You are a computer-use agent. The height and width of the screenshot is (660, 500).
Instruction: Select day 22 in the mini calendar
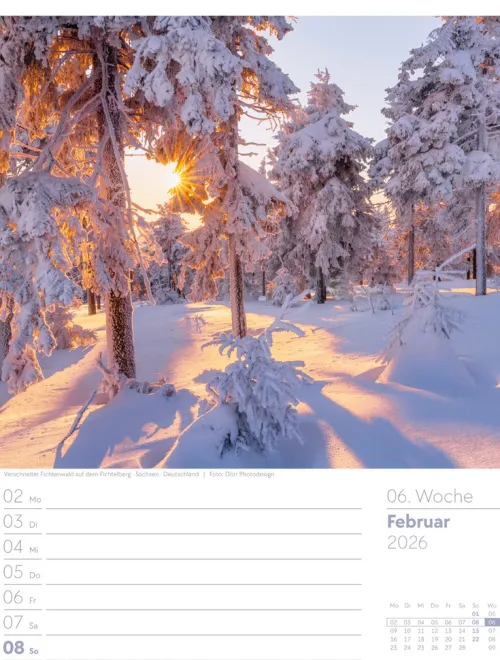coord(476,639)
